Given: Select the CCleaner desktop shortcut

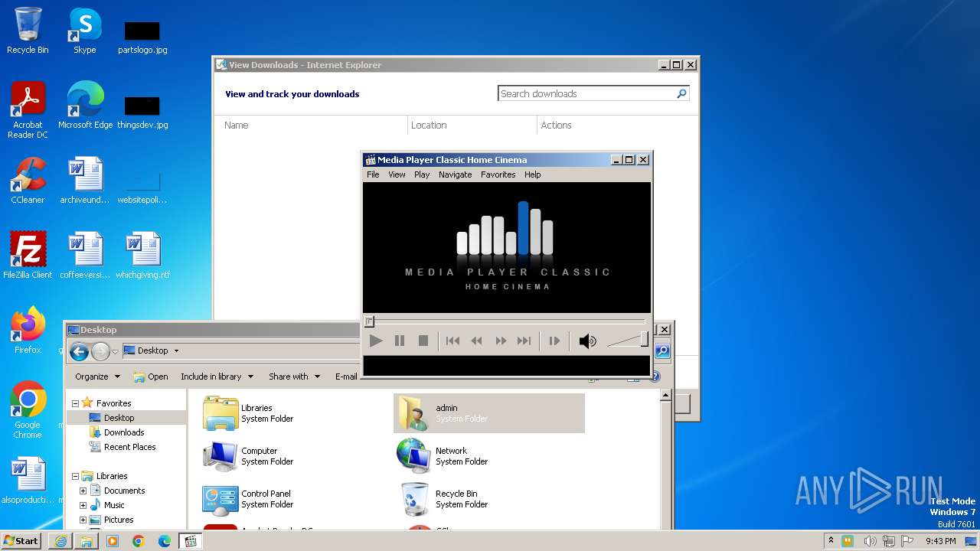Looking at the screenshot, I should pyautogui.click(x=28, y=181).
